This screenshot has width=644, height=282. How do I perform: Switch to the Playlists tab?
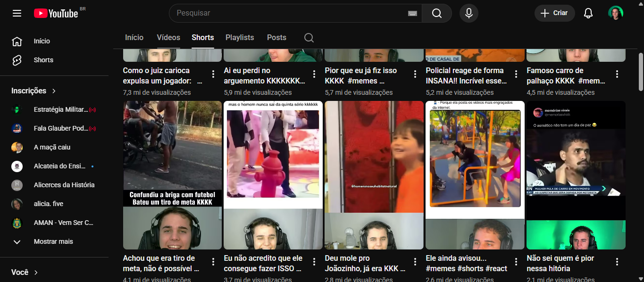point(240,38)
